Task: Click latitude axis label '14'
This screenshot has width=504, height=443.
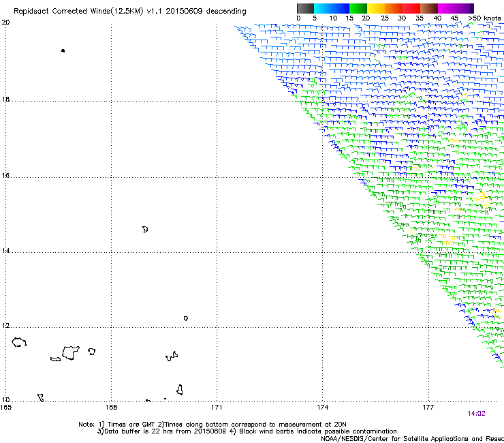Action: (5, 250)
